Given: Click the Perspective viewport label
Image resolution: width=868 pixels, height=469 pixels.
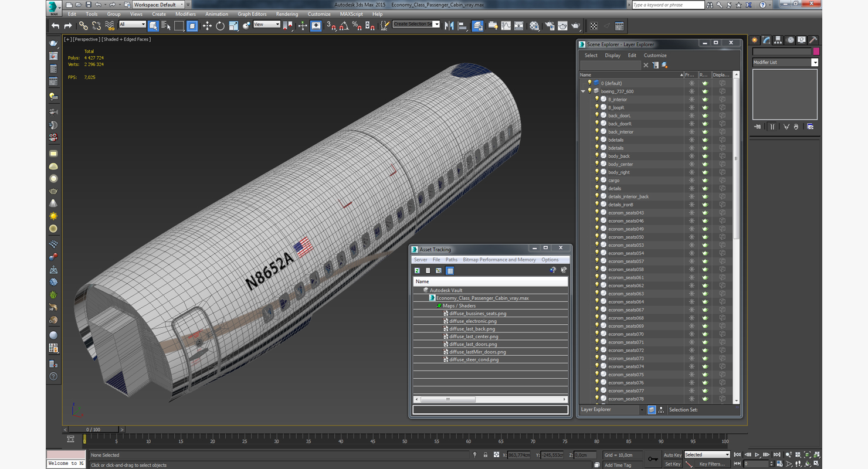Looking at the screenshot, I should tap(87, 39).
